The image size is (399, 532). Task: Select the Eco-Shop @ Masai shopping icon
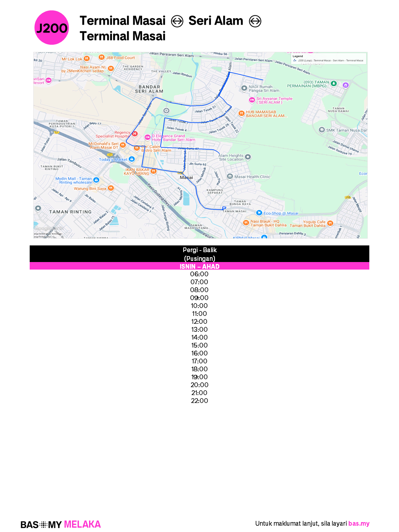[259, 213]
